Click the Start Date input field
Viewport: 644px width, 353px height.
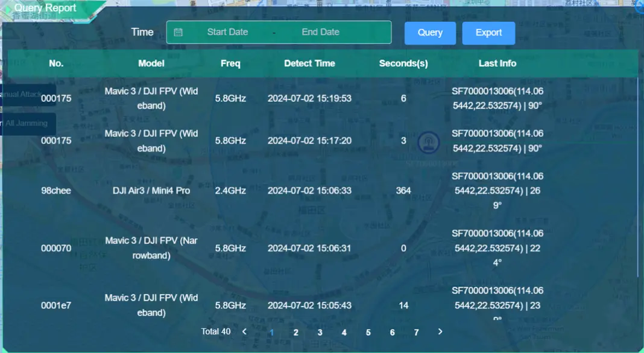[227, 33]
